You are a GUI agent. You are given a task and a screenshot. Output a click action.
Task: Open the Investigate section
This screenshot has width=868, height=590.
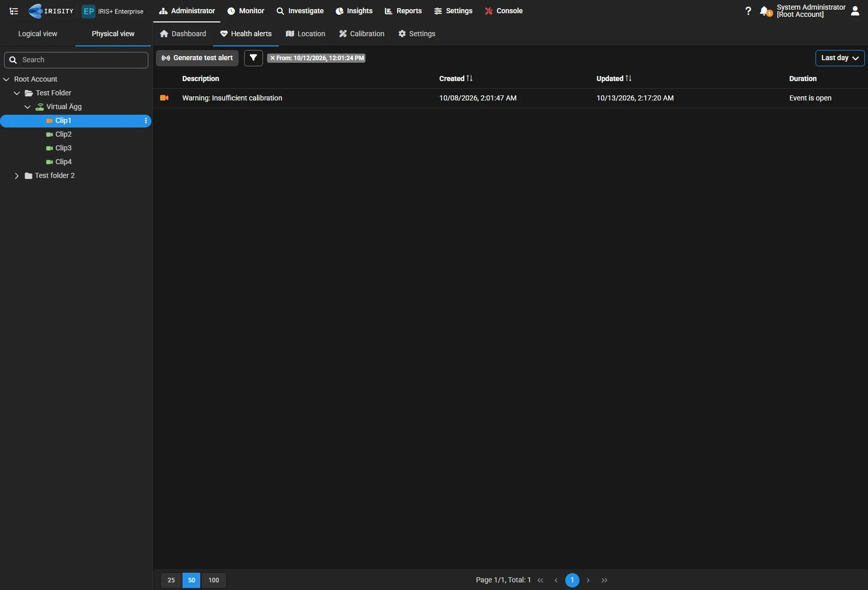(300, 11)
